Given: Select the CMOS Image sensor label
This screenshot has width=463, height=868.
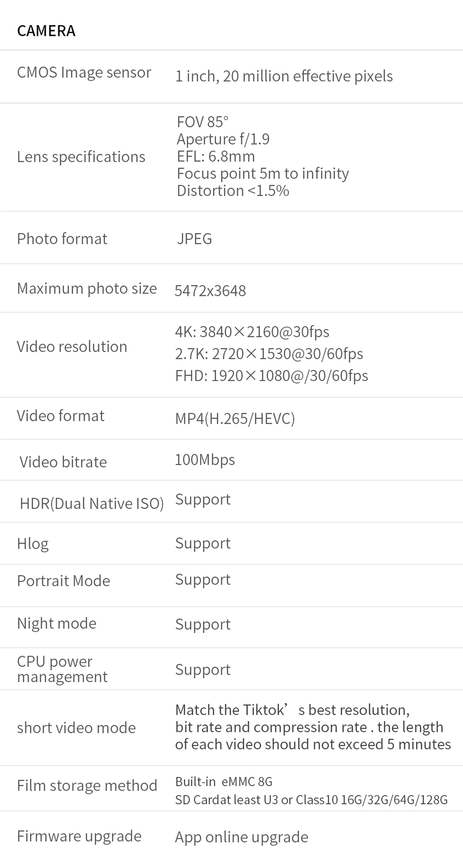Looking at the screenshot, I should [84, 73].
